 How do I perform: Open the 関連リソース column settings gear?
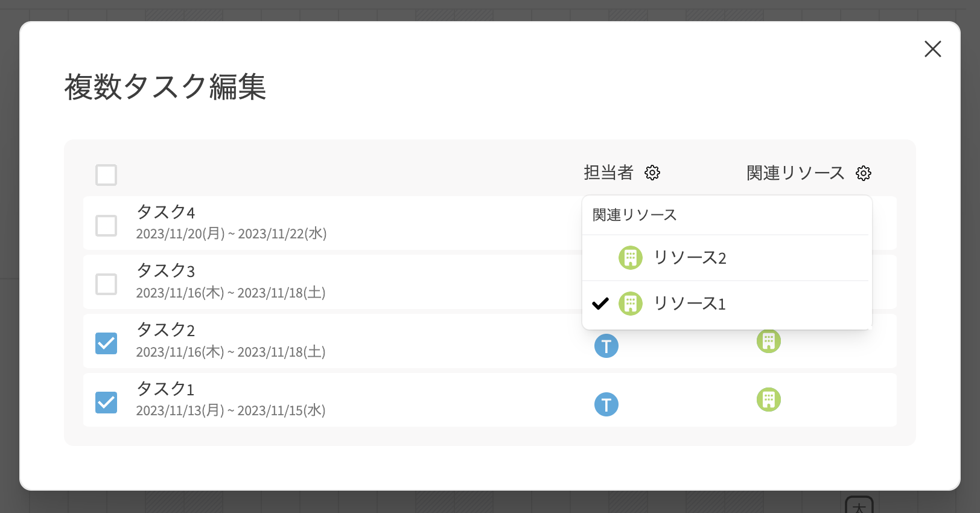click(864, 173)
